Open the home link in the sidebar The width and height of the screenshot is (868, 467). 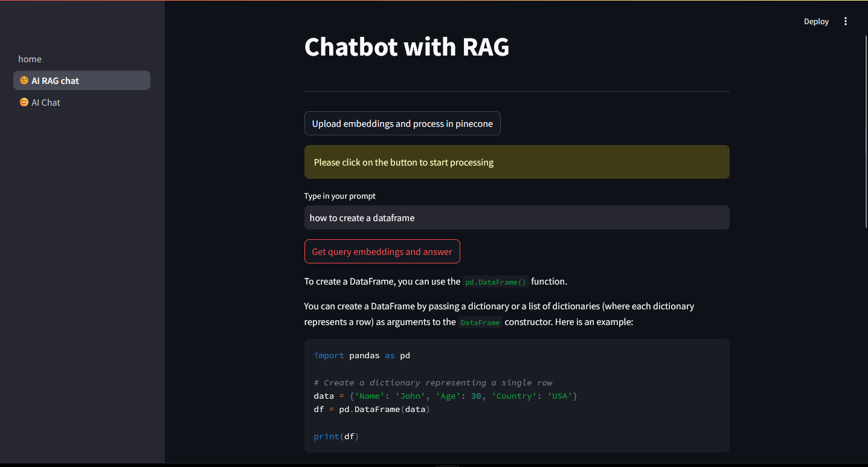pyautogui.click(x=30, y=59)
